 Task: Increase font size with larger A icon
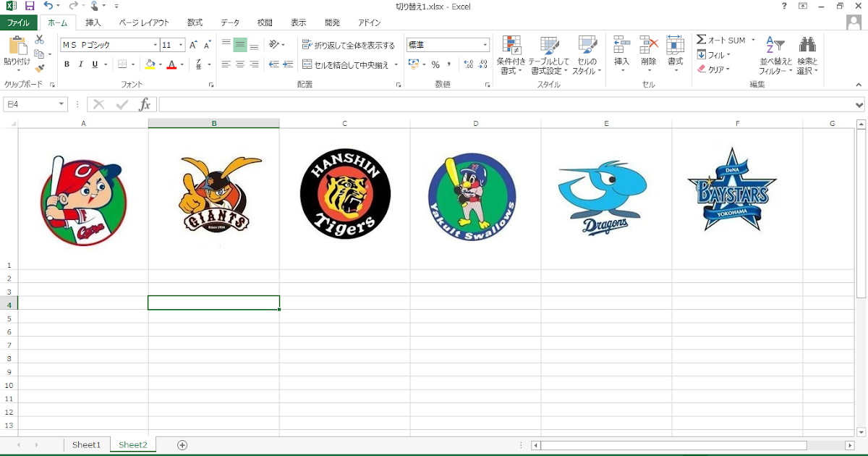click(x=193, y=45)
